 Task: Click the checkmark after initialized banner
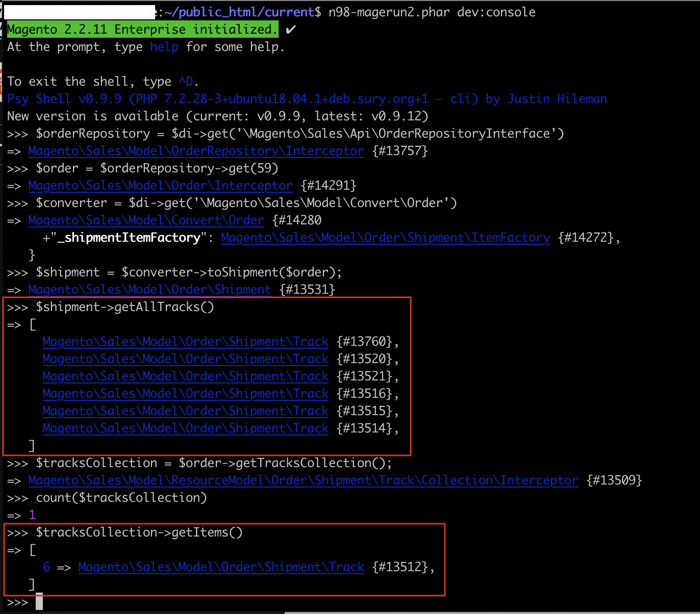point(291,30)
